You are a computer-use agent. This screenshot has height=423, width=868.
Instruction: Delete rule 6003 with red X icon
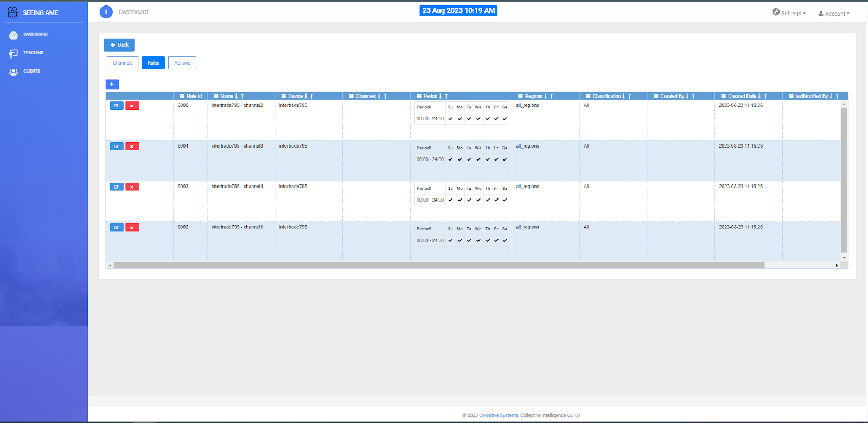click(132, 187)
